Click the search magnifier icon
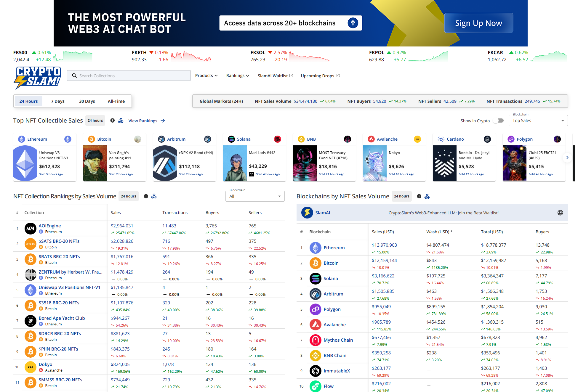Screen dimensions: 578x392 (x=74, y=75)
